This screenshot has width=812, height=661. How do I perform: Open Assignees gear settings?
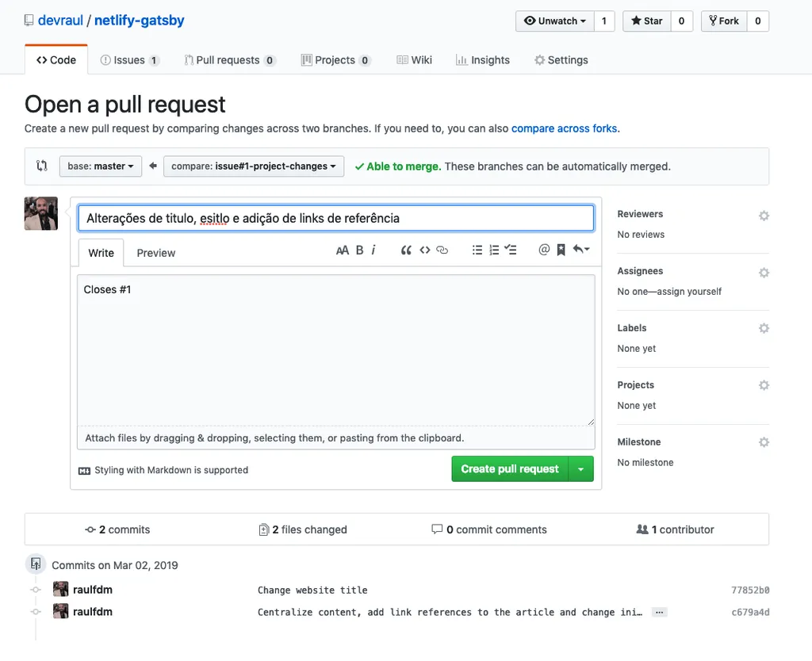pyautogui.click(x=764, y=273)
